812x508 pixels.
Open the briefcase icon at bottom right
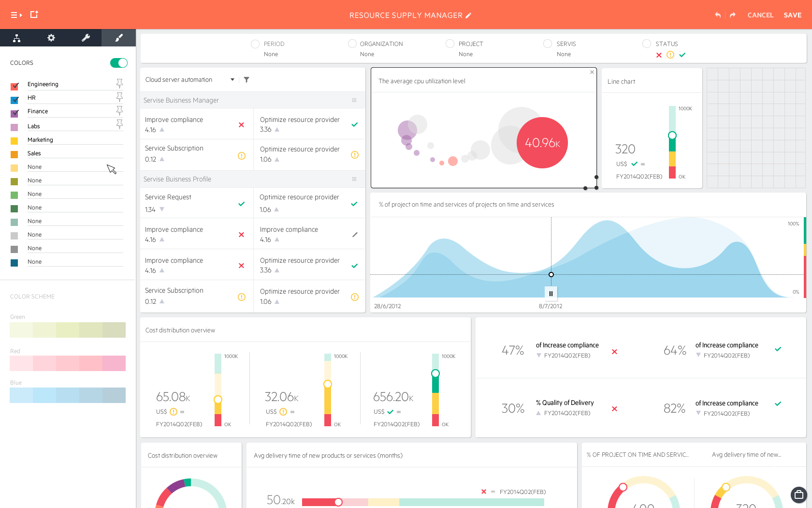[799, 494]
